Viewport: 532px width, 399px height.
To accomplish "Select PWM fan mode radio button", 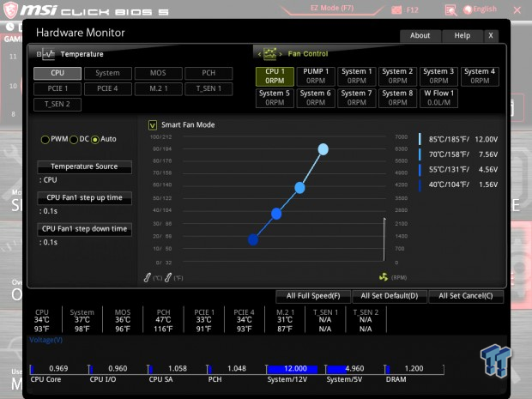I will tap(45, 140).
